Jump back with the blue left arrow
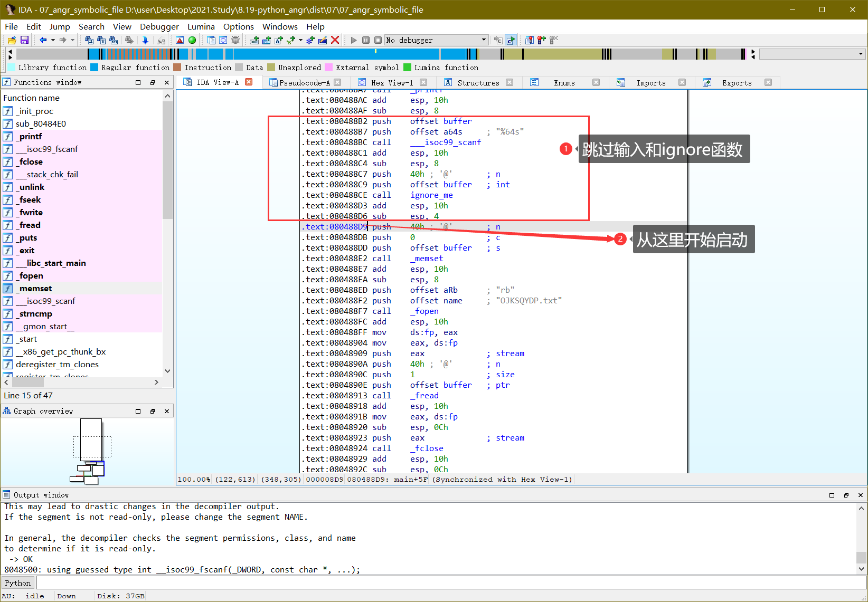Screen dimensions: 868x602 coord(43,40)
